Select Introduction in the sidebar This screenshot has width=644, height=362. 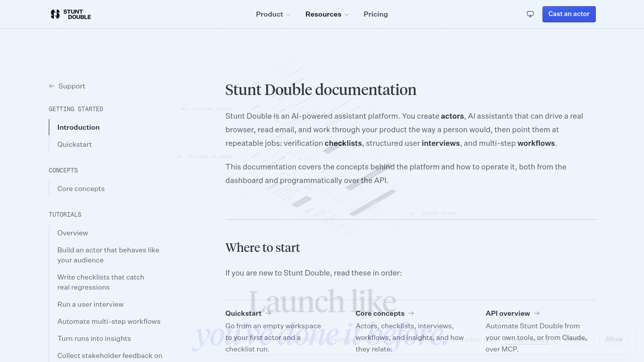(x=78, y=127)
